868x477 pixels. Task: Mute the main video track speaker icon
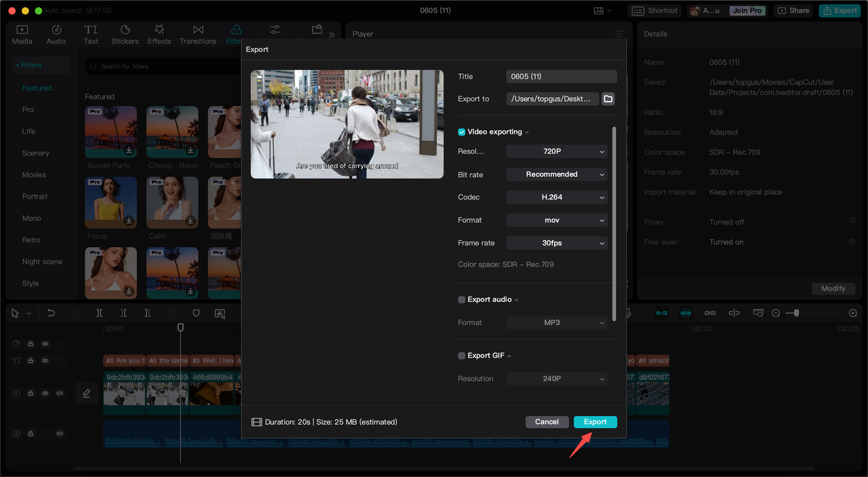pyautogui.click(x=60, y=393)
